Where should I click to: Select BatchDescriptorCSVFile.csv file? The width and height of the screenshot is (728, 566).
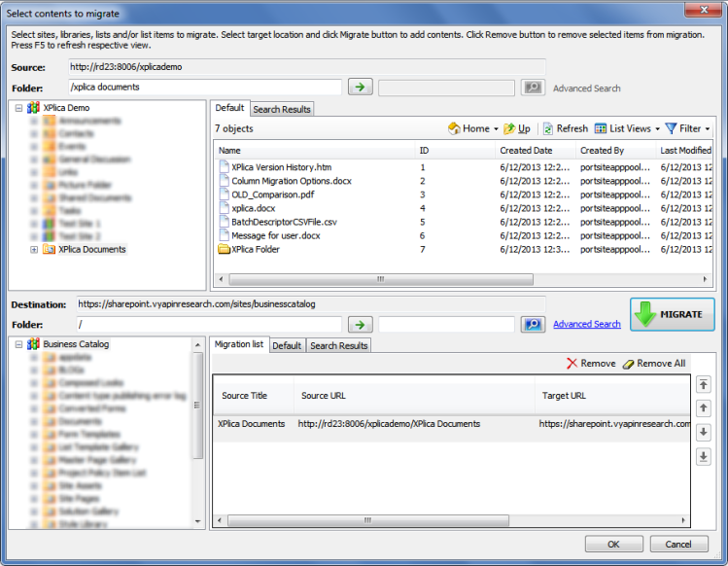pos(284,222)
